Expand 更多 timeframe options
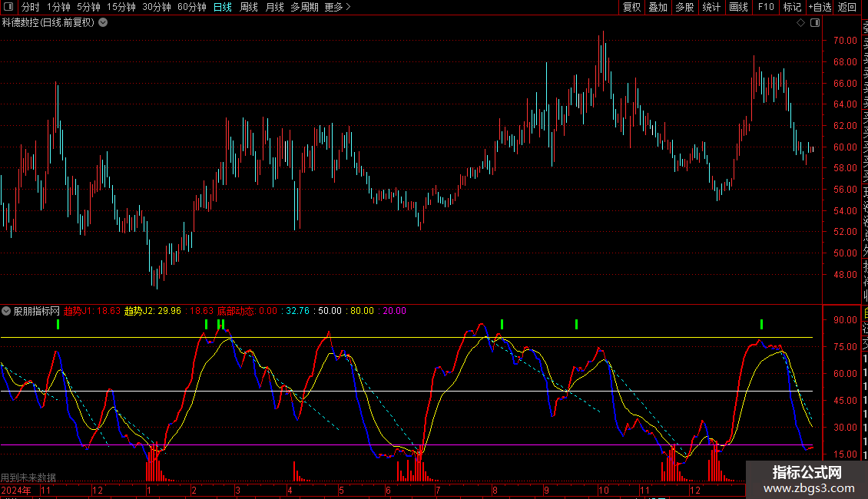868x499 pixels. (x=337, y=7)
